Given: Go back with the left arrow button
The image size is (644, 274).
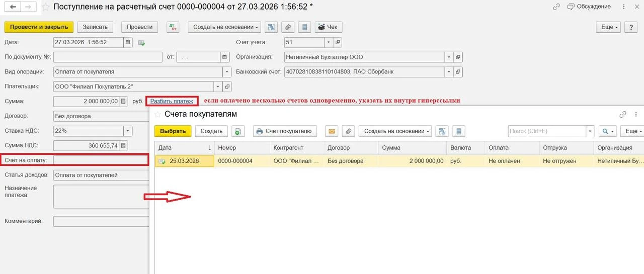Looking at the screenshot, I should [13, 7].
